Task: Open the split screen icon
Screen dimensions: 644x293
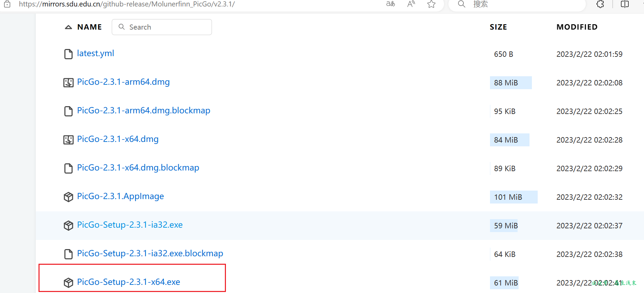Action: coord(625,4)
